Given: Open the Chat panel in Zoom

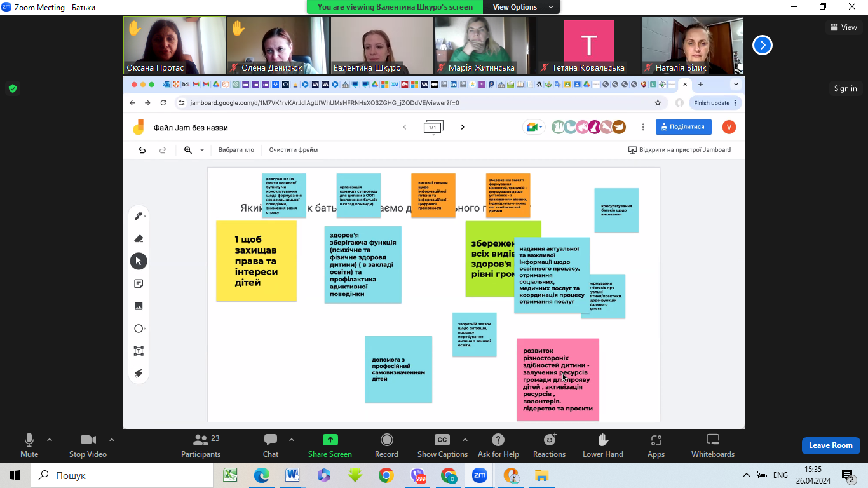Looking at the screenshot, I should pyautogui.click(x=271, y=445).
